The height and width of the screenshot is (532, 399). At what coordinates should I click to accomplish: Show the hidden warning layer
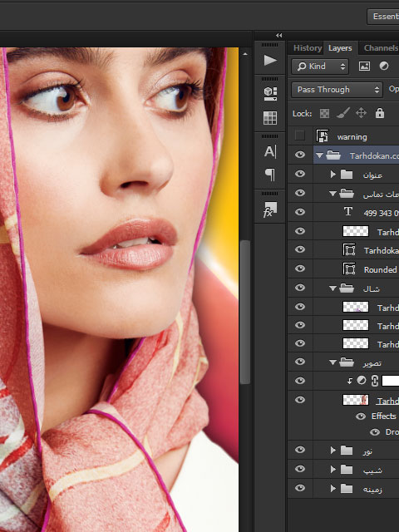coord(299,135)
